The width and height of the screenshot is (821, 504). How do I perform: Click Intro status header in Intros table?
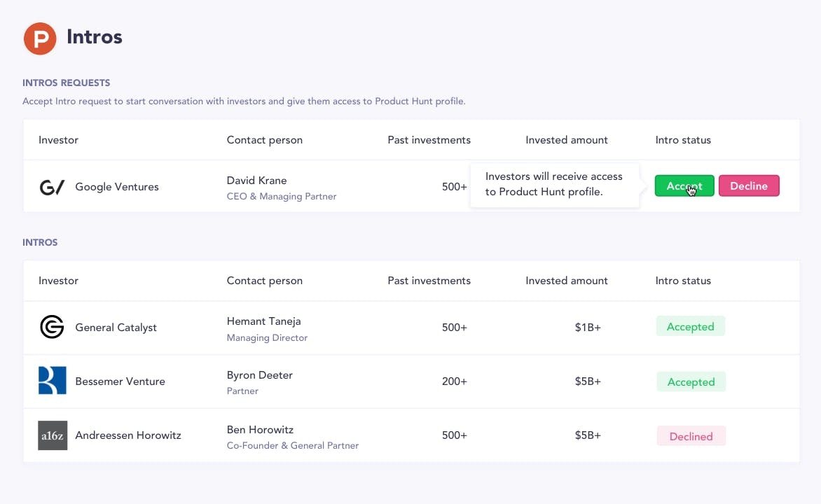(x=683, y=281)
